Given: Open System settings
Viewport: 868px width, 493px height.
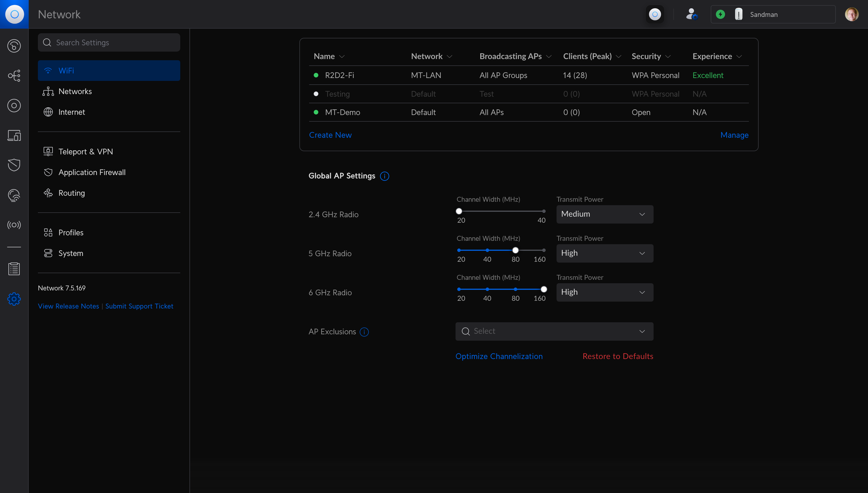Looking at the screenshot, I should tap(109, 253).
